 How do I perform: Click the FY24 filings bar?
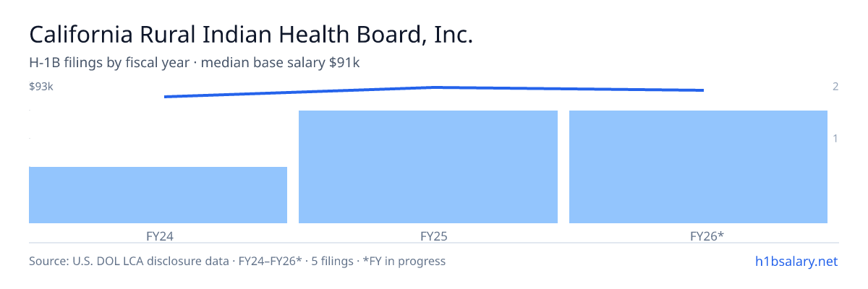158,195
